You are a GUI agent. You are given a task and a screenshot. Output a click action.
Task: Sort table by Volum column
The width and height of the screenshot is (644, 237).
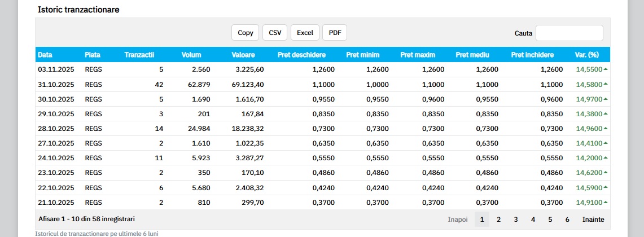point(191,55)
